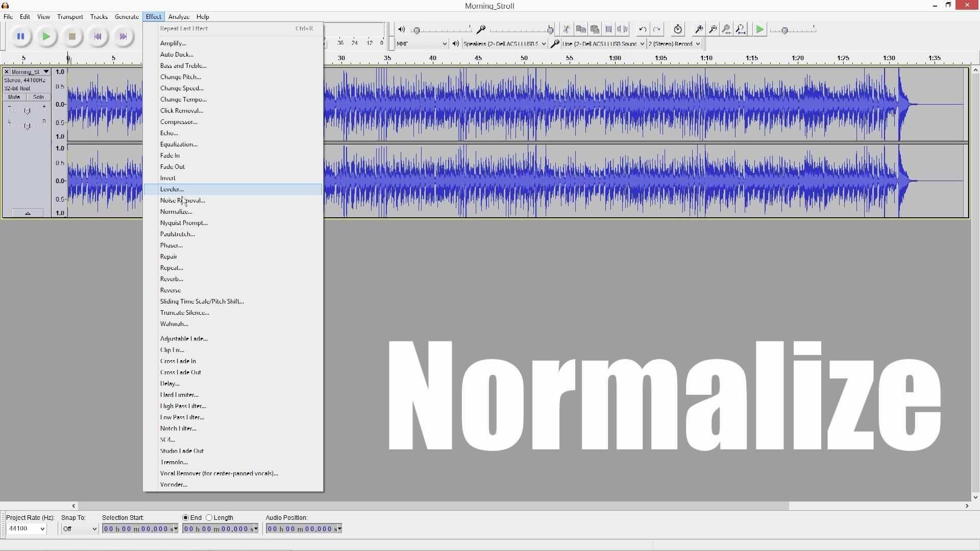Viewport: 980px width, 551px height.
Task: Choose Noise Removal from the Effect menu
Action: [x=182, y=200]
